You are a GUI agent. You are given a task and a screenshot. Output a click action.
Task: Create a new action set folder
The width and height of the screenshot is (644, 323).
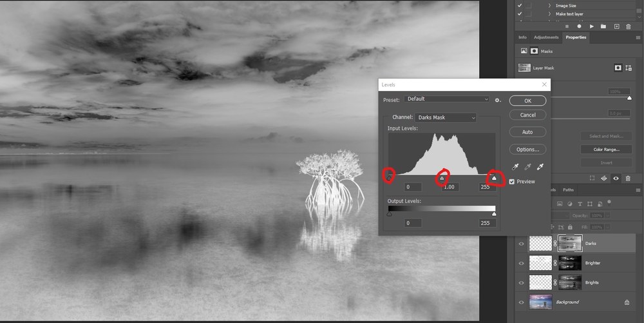click(603, 26)
